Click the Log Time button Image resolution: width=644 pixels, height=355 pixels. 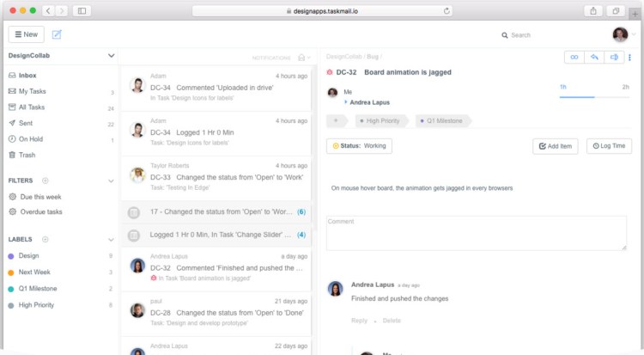609,146
